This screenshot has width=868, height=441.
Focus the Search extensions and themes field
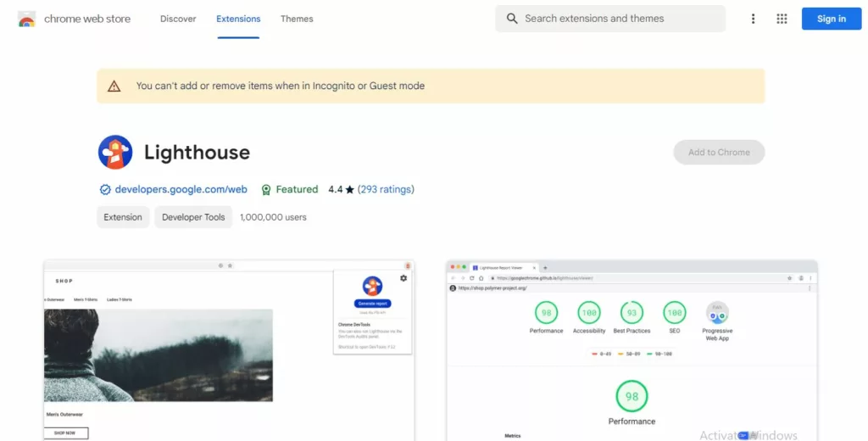(610, 19)
